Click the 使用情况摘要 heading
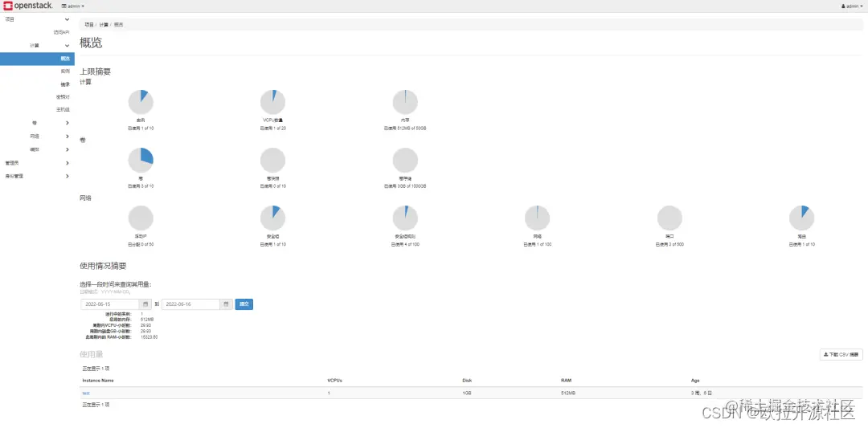Viewport: 868px width, 428px height. tap(104, 266)
